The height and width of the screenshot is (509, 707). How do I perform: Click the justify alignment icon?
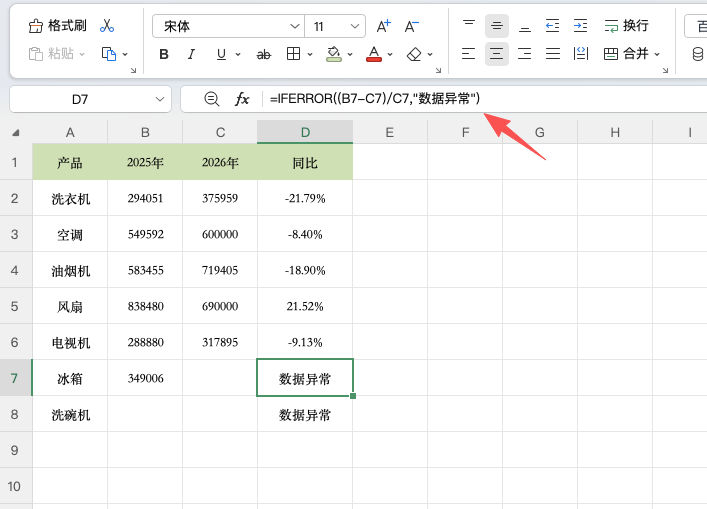552,54
